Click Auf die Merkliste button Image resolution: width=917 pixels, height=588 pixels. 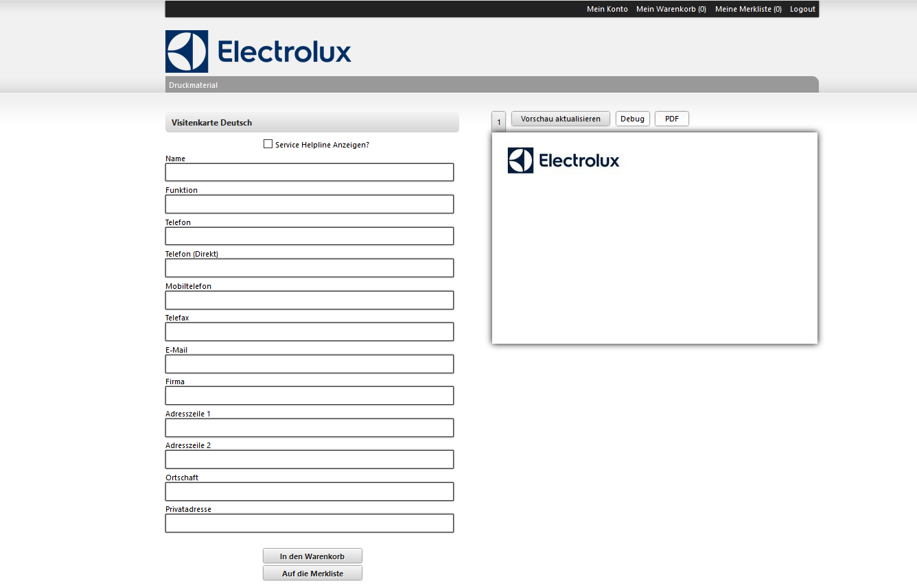312,573
